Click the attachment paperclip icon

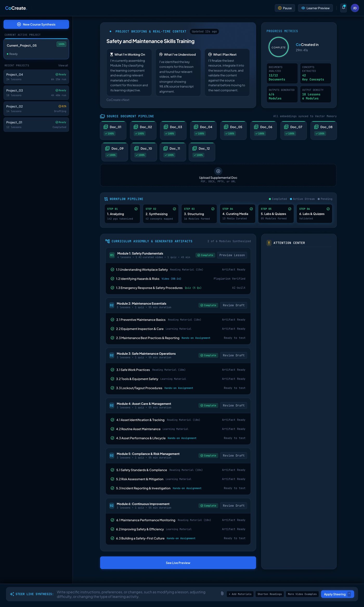point(222,593)
